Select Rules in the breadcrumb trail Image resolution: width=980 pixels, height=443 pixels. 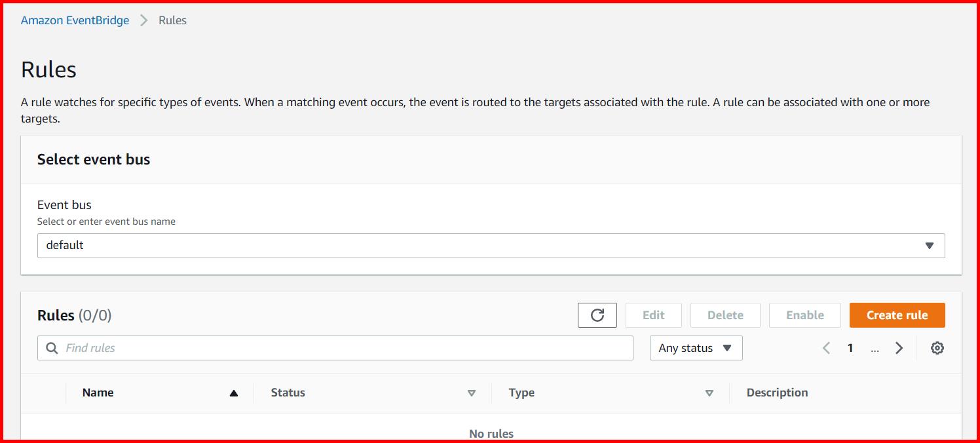pyautogui.click(x=172, y=20)
